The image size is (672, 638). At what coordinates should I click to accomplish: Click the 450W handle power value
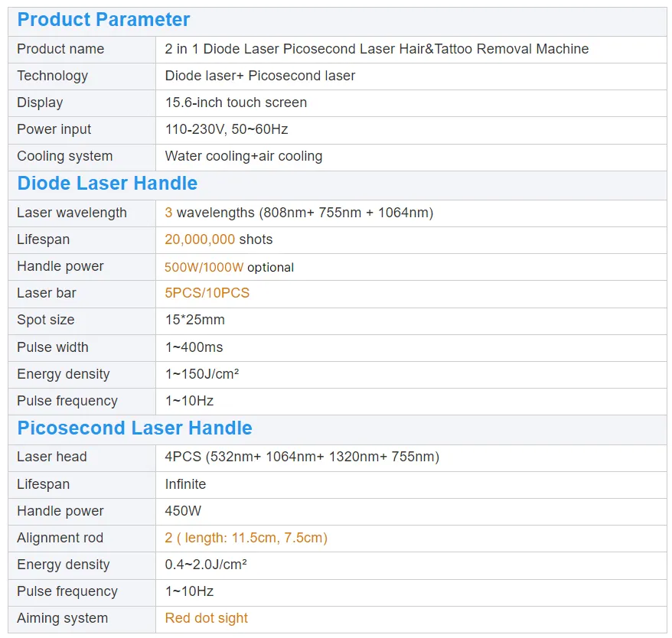pos(182,511)
